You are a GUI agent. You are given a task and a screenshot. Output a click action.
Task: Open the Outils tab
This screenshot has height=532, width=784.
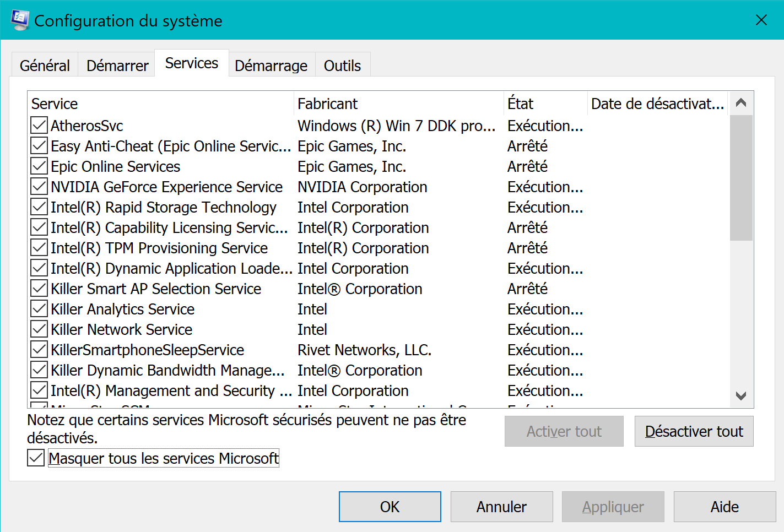pos(342,66)
